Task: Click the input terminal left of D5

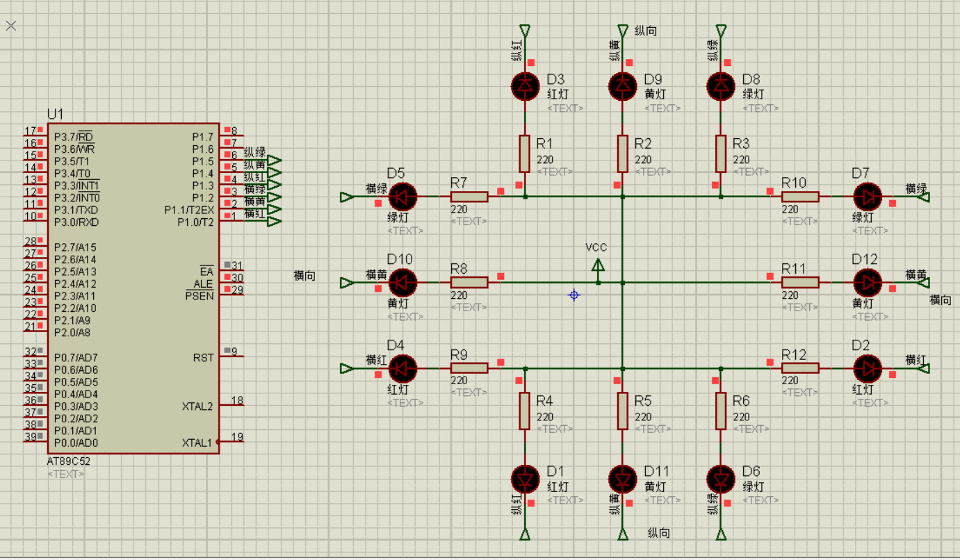Action: click(346, 197)
